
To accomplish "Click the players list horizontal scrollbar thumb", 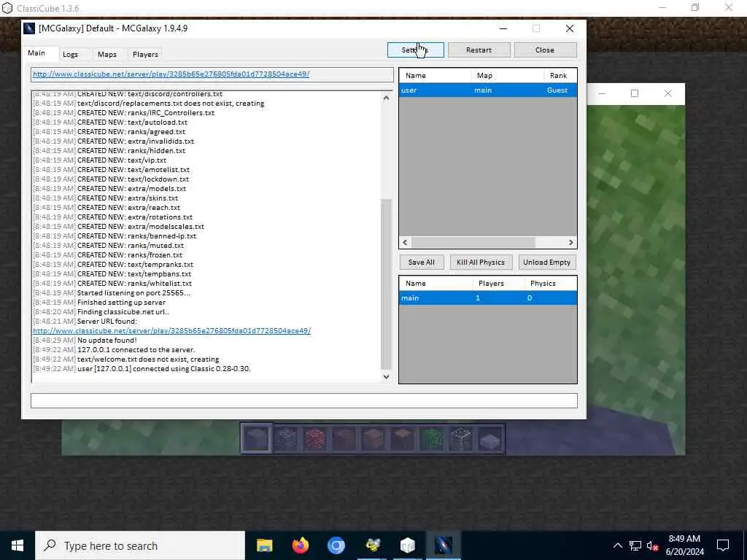I will tap(473, 242).
